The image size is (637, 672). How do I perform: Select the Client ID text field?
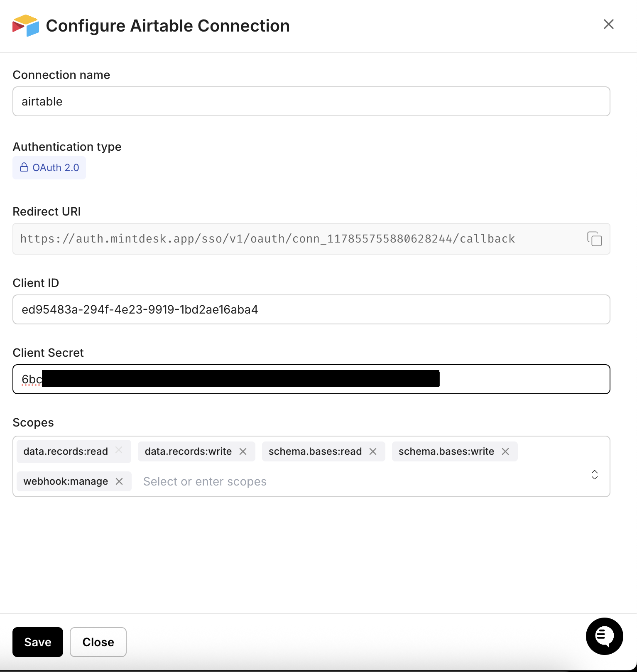click(x=311, y=309)
